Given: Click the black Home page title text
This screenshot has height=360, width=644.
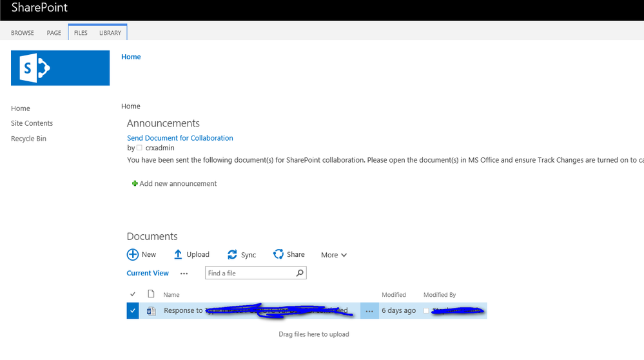Looking at the screenshot, I should 131,106.
